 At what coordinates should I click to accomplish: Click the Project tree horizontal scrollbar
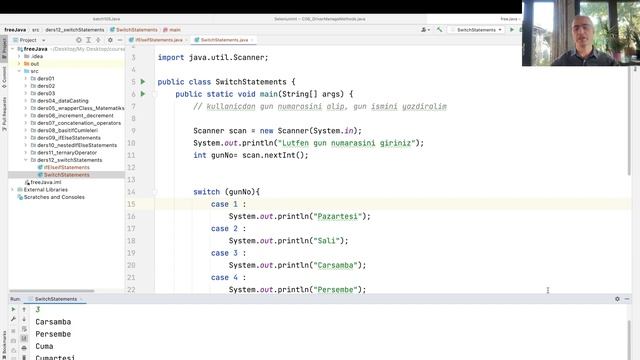point(51,291)
